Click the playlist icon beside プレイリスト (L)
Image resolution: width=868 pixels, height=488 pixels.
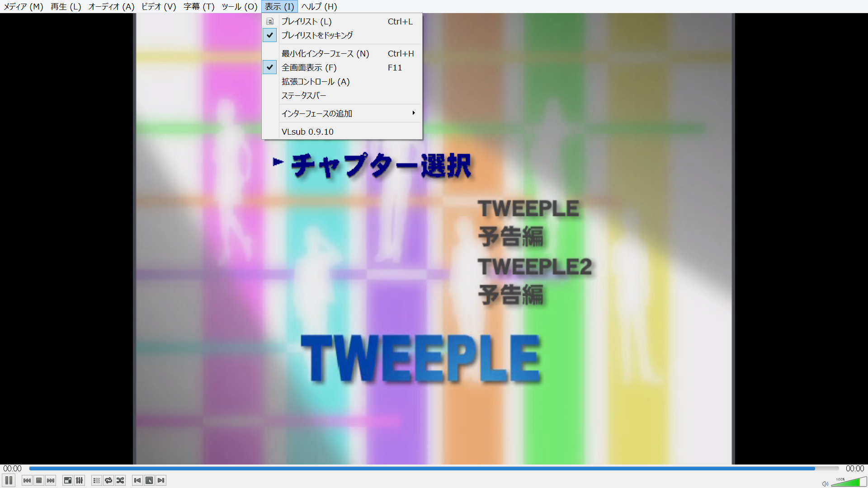click(270, 21)
